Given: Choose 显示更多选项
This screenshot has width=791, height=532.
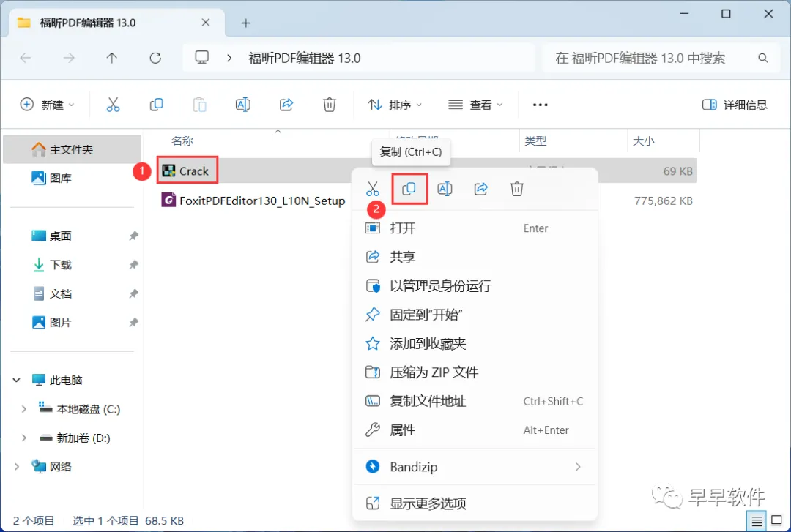Looking at the screenshot, I should tap(475, 503).
